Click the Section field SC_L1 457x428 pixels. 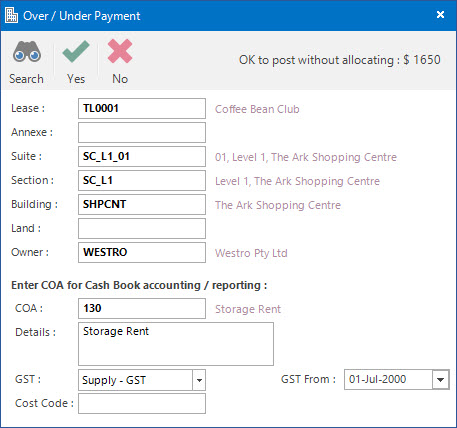[x=142, y=180]
